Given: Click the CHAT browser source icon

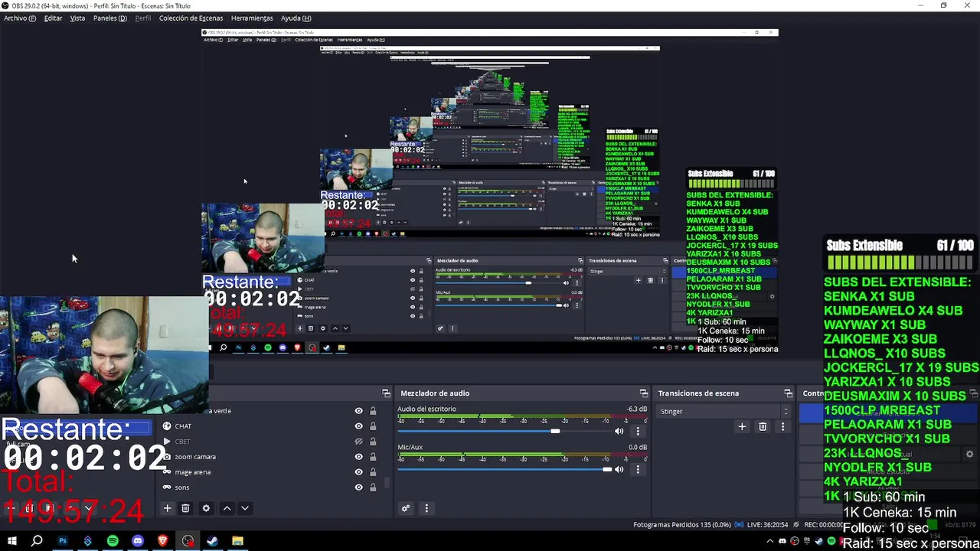Looking at the screenshot, I should pyautogui.click(x=167, y=426).
